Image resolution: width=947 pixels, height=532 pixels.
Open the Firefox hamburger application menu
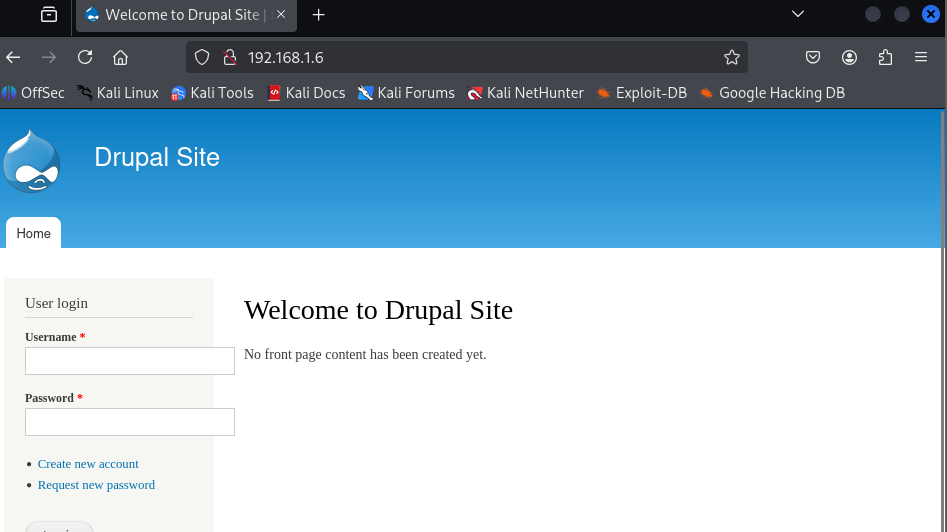921,57
